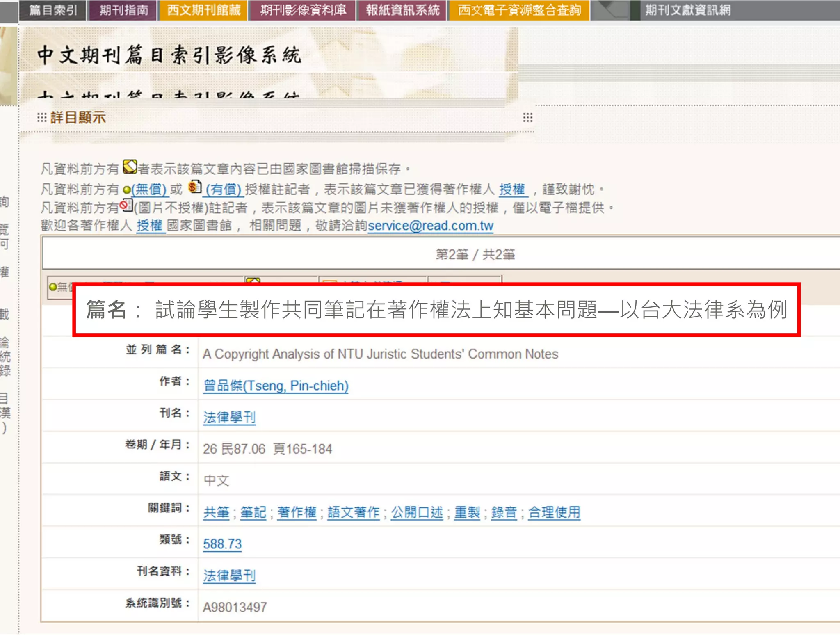This screenshot has width=840, height=635.
Task: Follow the (有償) link
Action: pyautogui.click(x=224, y=190)
